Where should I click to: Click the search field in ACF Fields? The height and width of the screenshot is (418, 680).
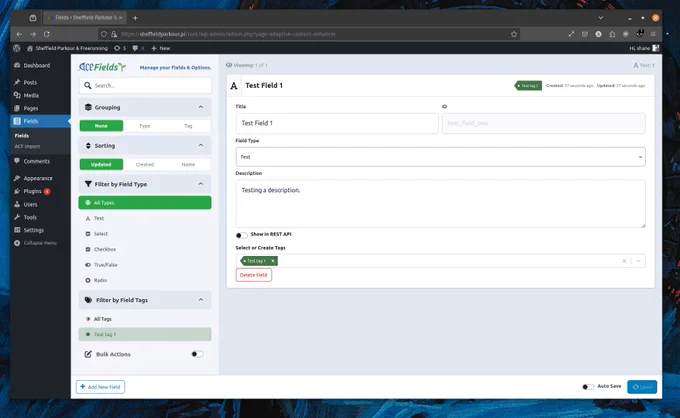[x=145, y=85]
